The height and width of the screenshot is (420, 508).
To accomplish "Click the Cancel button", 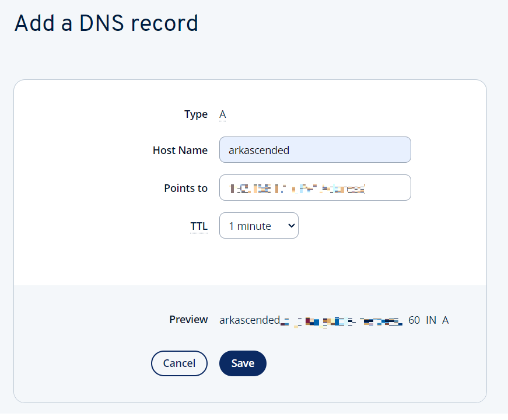I will (179, 363).
